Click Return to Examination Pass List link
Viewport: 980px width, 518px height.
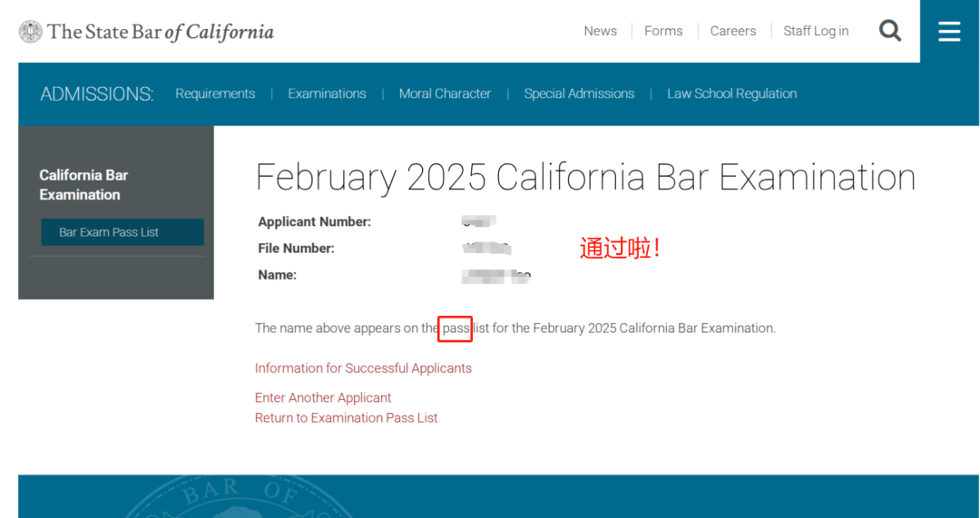tap(347, 417)
